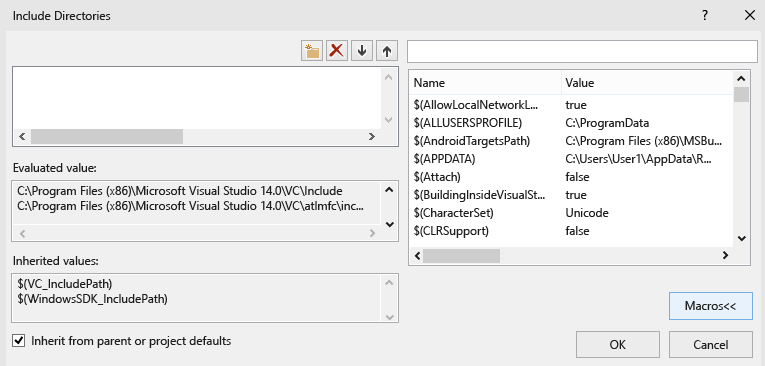Move line down with down arrow icon

coord(362,51)
